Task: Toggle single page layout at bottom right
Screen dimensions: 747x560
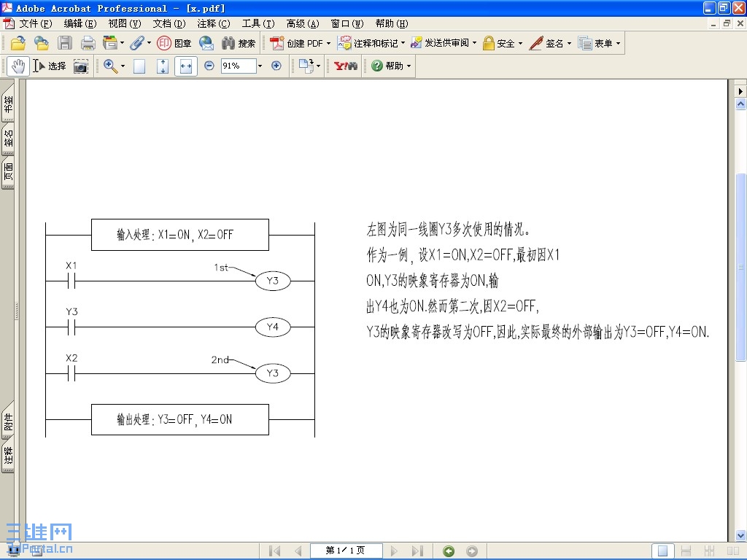Action: [663, 550]
